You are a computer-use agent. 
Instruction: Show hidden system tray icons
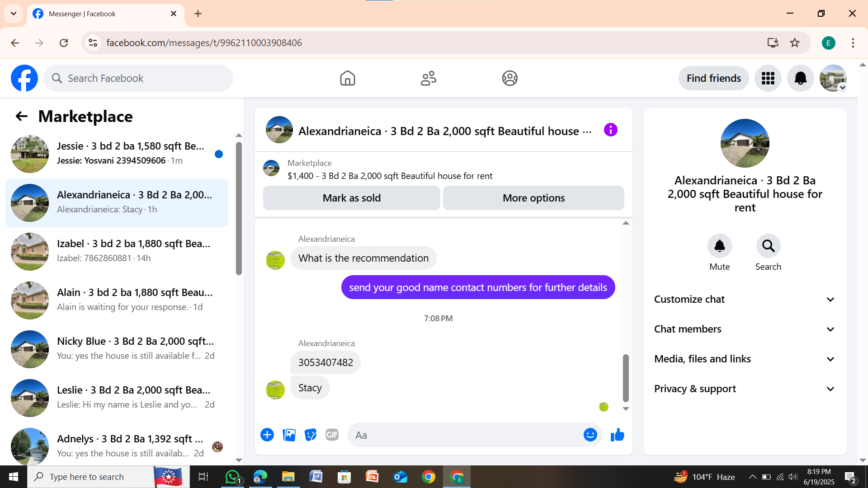tap(752, 477)
